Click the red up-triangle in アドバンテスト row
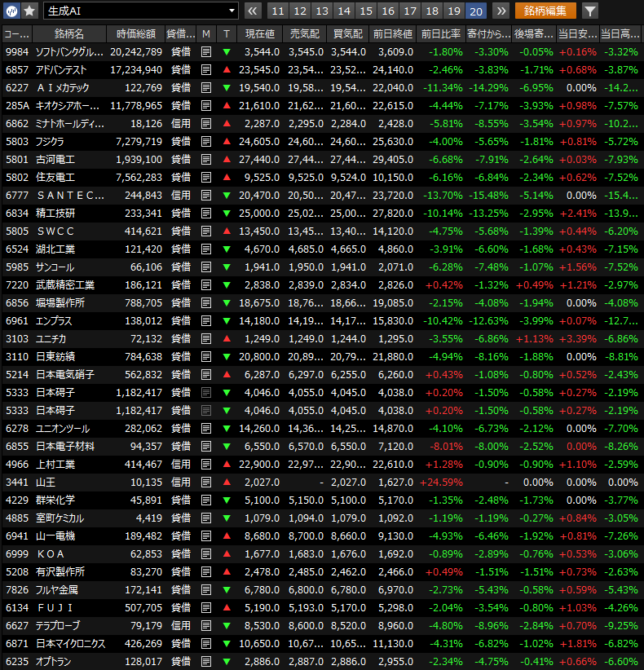 click(227, 69)
